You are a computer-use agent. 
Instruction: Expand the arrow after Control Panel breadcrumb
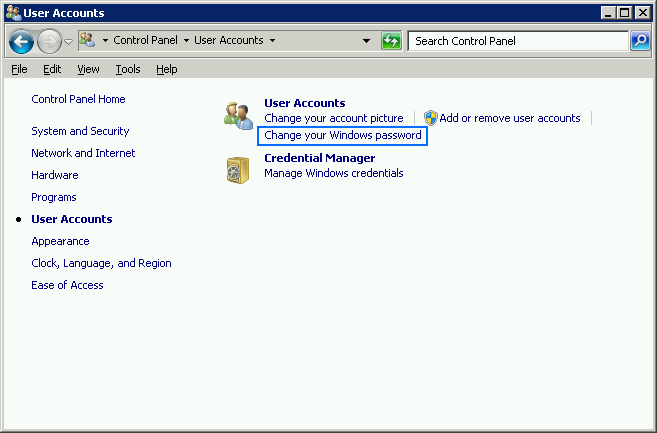[186, 41]
